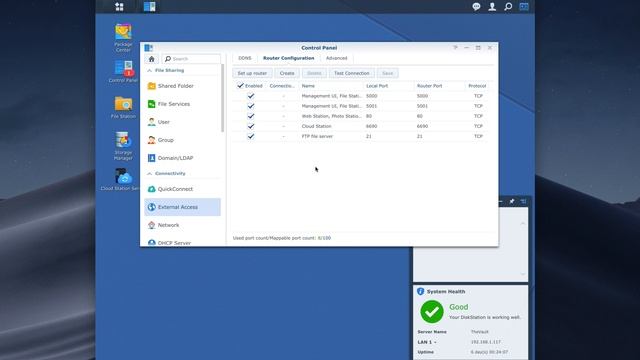The image size is (640, 360).
Task: Sort by Router Port column header
Action: point(429,86)
